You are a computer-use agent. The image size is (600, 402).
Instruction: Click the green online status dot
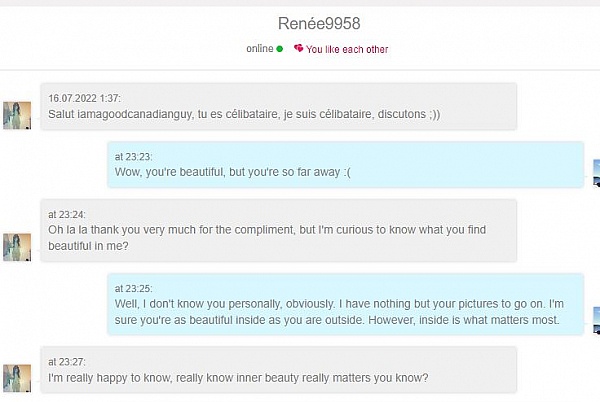click(x=280, y=49)
